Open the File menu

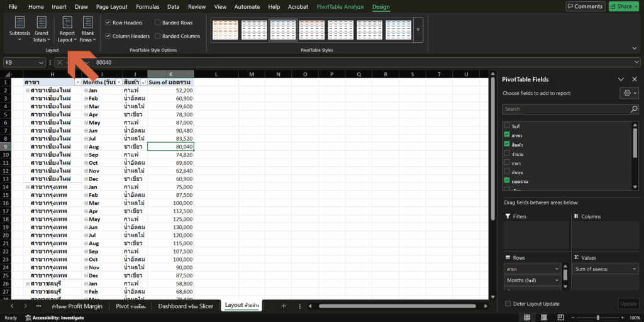tap(13, 6)
